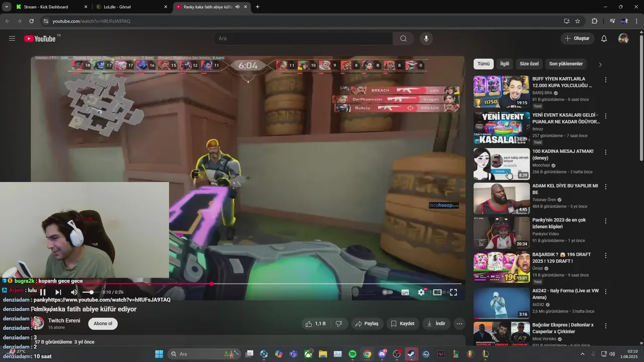Click the YouTube search field
This screenshot has height=362, width=644.
pos(303,39)
